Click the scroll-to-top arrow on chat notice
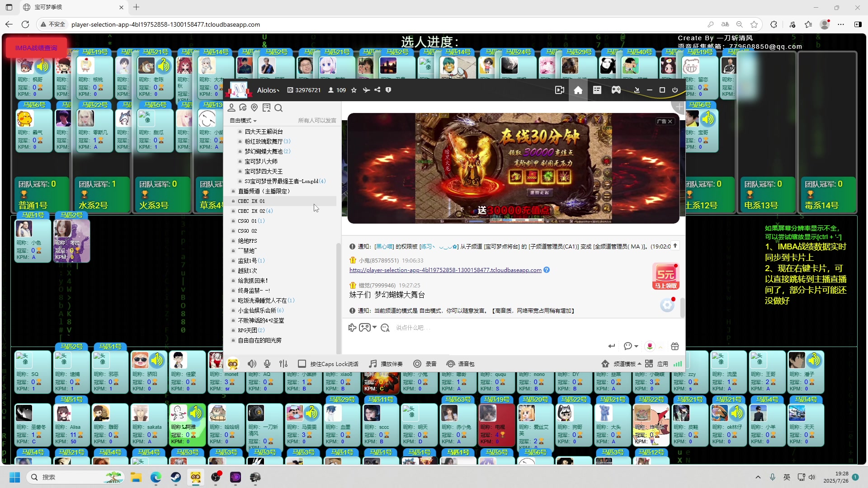 coord(675,246)
